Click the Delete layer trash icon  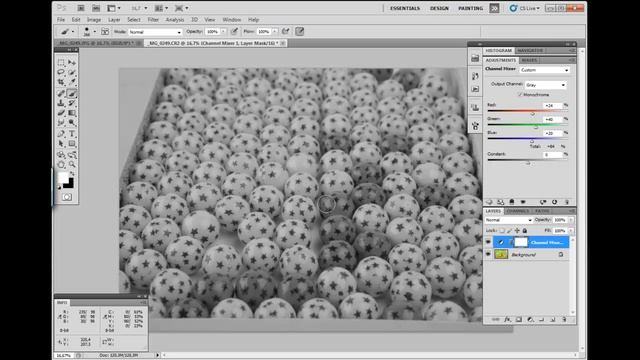[564, 320]
